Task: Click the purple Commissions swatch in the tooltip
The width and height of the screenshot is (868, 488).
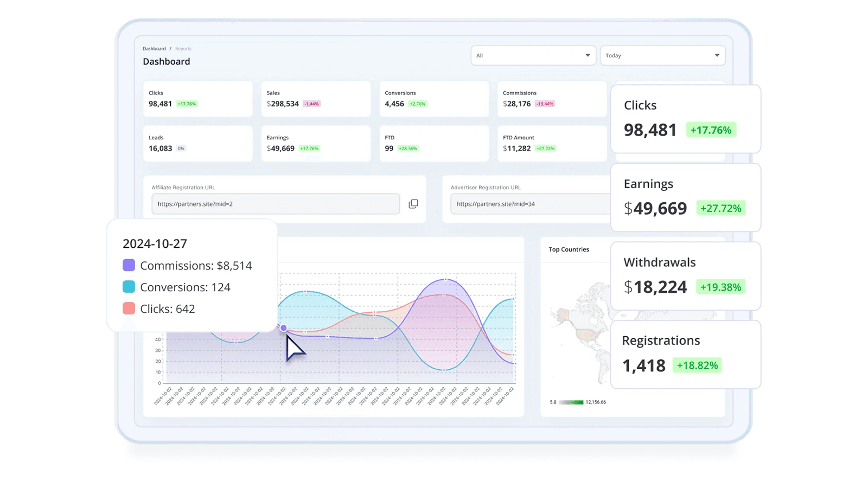Action: pyautogui.click(x=128, y=265)
